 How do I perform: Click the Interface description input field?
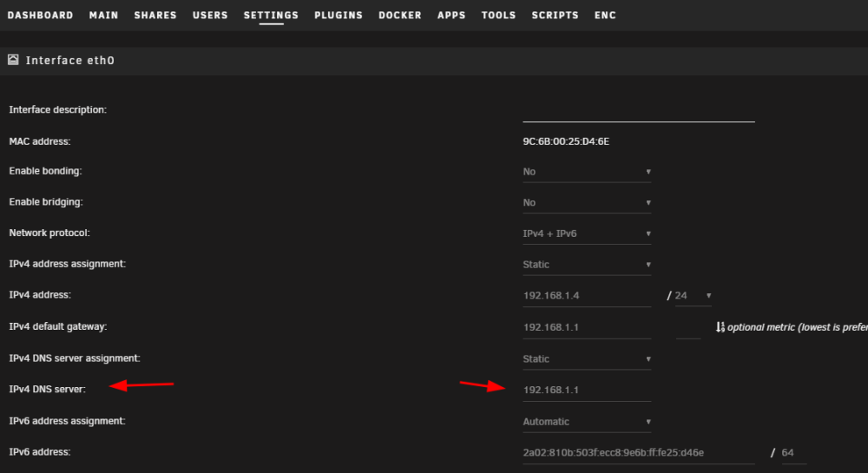[639, 112]
